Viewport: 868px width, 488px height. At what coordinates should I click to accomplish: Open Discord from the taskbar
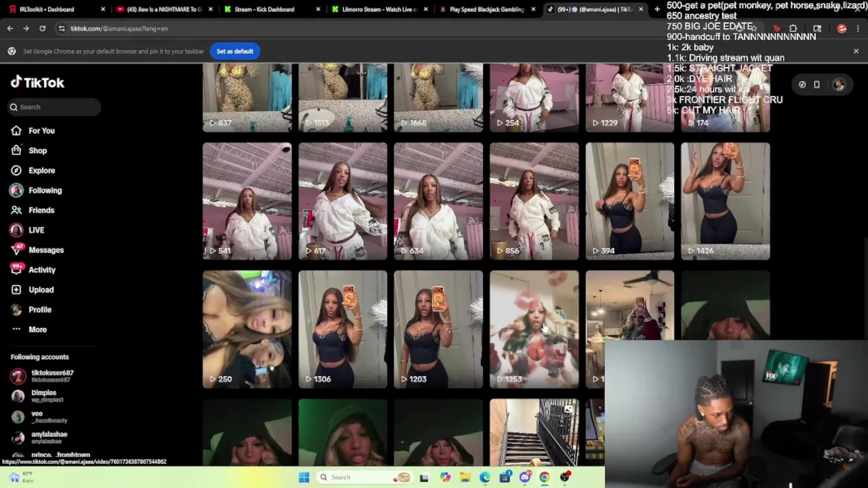pyautogui.click(x=525, y=477)
